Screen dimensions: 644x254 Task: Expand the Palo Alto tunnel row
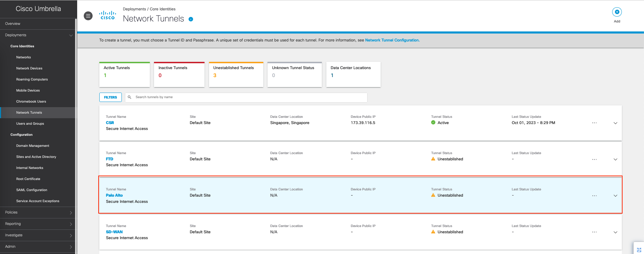(x=615, y=196)
